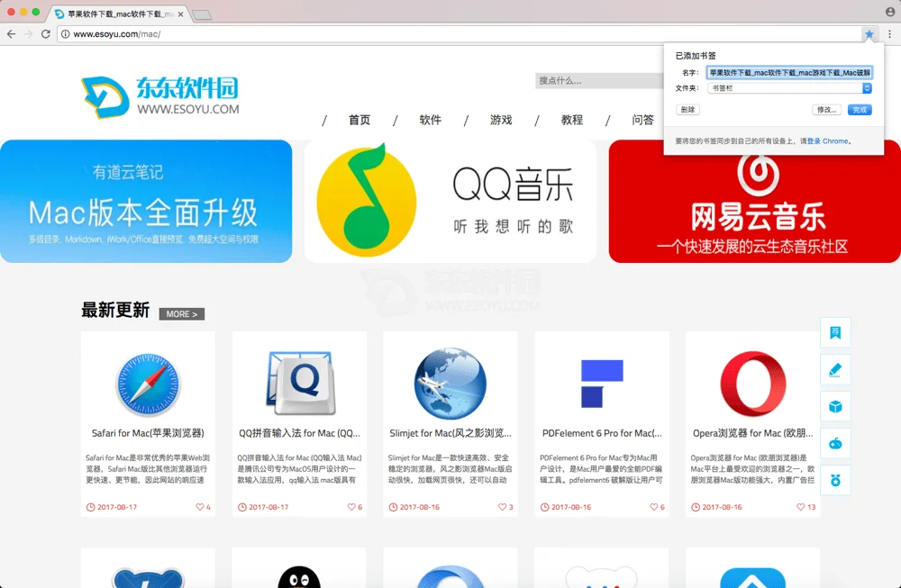Open the Chrome three-dot menu
The width and height of the screenshot is (901, 588).
(x=889, y=34)
